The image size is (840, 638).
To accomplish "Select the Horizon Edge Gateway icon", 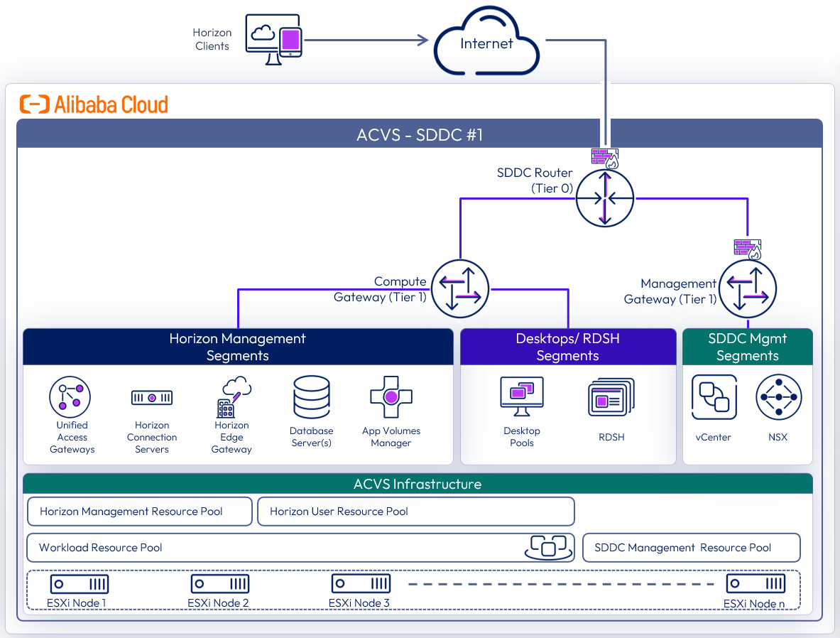I will click(x=234, y=397).
